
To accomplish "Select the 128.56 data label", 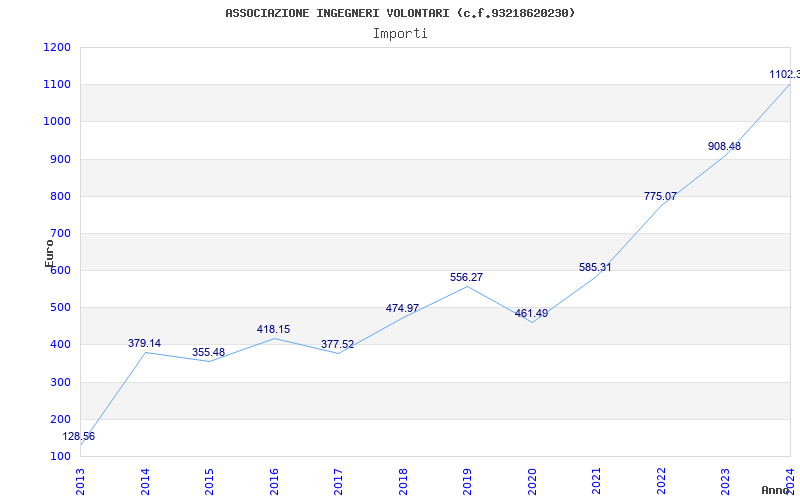I will (79, 437).
